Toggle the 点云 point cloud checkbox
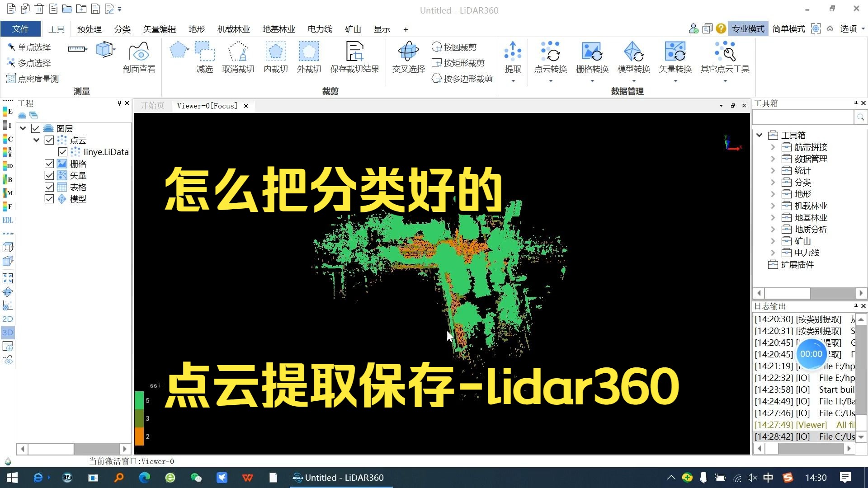This screenshot has height=488, width=868. tap(49, 140)
